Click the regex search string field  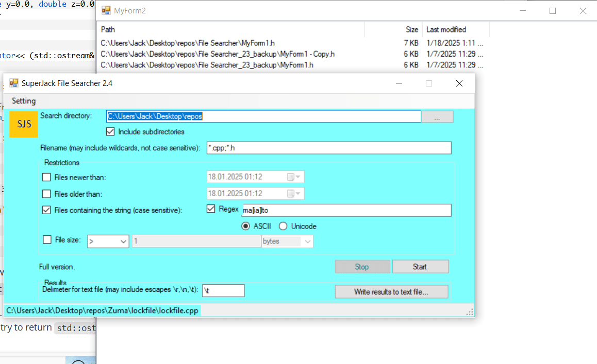(347, 211)
